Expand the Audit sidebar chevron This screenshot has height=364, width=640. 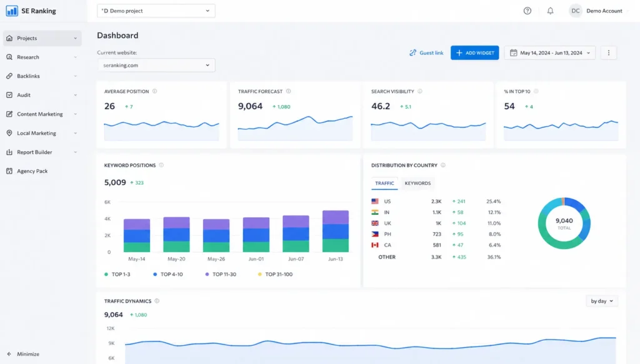[76, 95]
